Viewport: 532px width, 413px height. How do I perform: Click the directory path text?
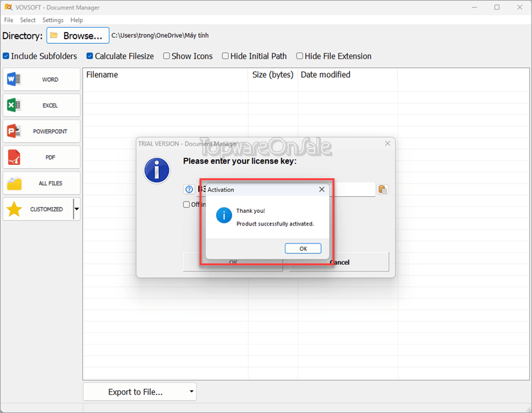pyautogui.click(x=160, y=35)
